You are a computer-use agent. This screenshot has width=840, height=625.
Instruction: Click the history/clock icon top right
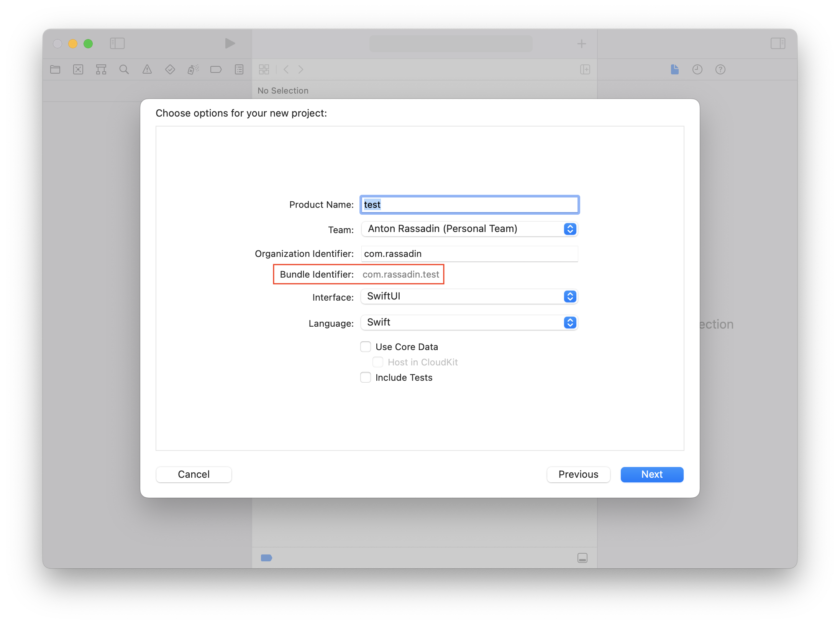697,69
